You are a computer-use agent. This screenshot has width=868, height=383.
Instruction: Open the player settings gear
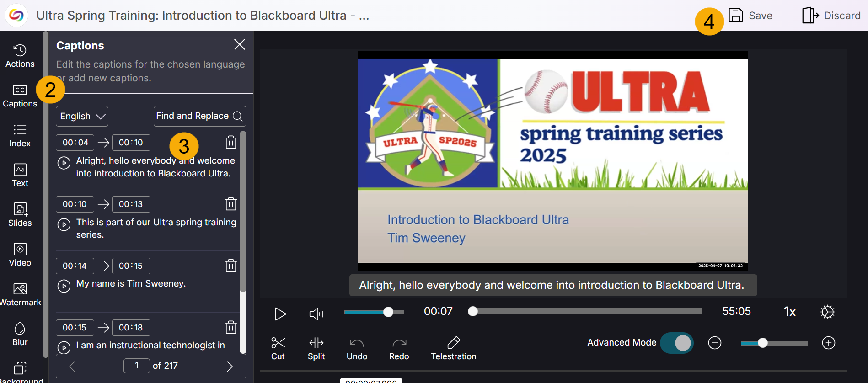pyautogui.click(x=828, y=312)
